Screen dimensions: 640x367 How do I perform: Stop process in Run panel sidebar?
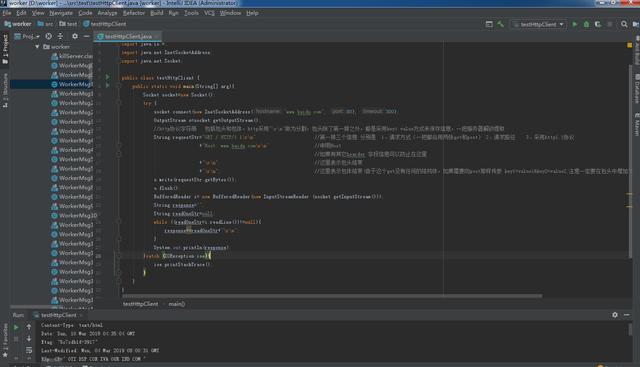16,339
